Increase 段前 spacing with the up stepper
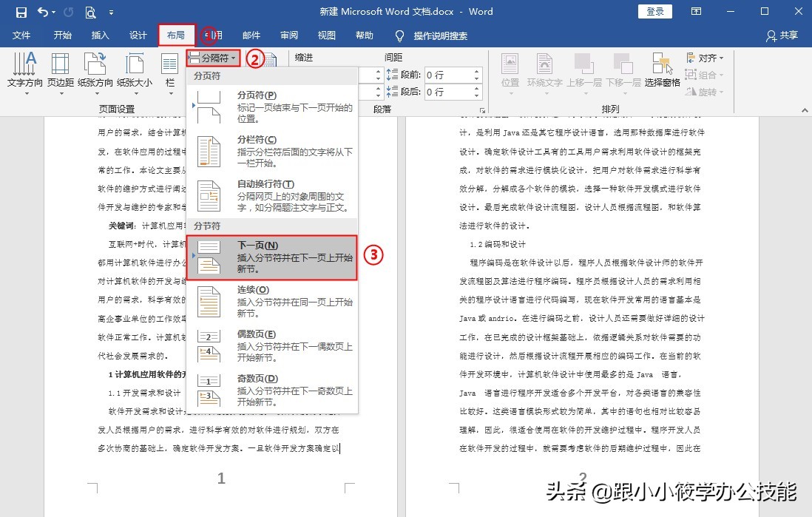Viewport: 812px width, 517px height. (476, 71)
